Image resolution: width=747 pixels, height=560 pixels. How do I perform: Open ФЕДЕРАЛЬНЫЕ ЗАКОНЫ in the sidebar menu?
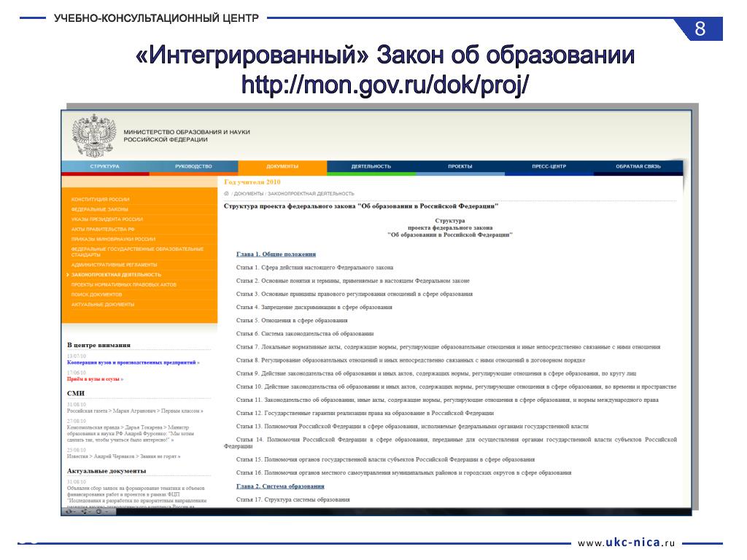(99, 209)
